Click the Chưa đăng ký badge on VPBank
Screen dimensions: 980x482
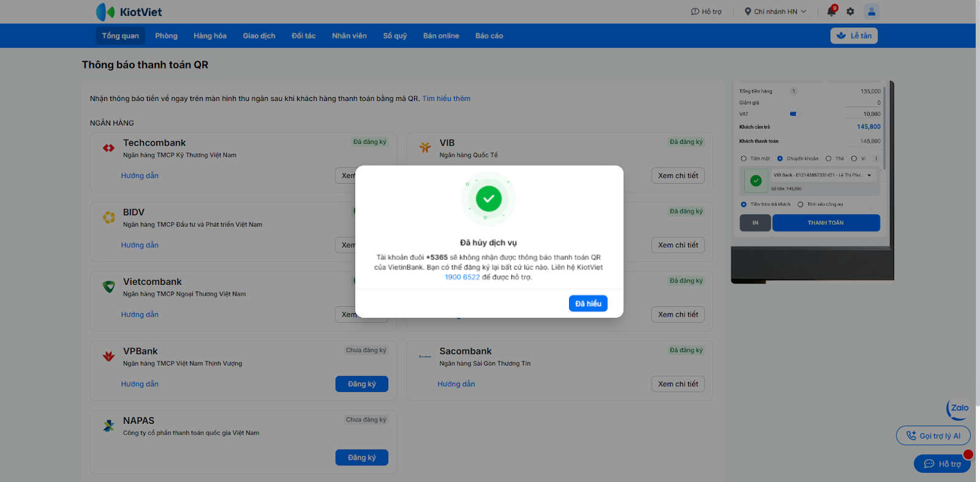tap(366, 350)
